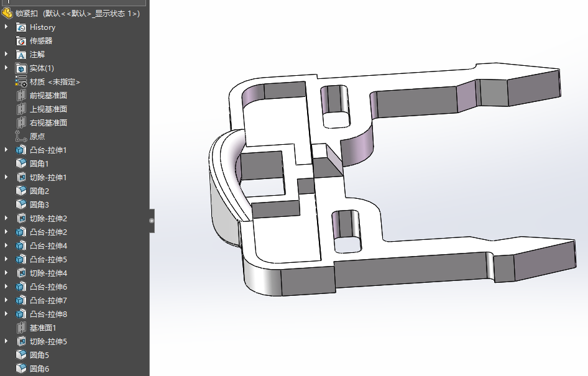Select the 前视基准面 plane icon

click(21, 96)
